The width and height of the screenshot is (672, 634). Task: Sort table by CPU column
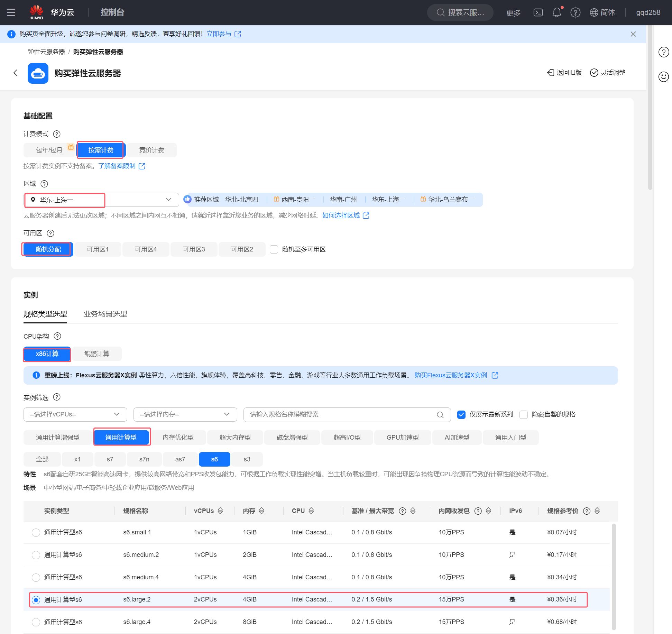point(311,511)
